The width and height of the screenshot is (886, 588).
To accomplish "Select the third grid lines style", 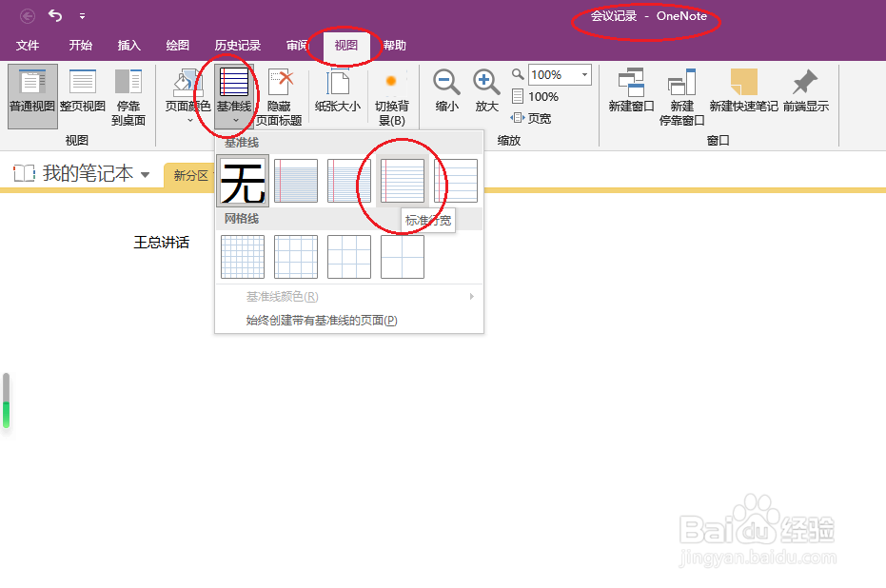I will point(349,257).
